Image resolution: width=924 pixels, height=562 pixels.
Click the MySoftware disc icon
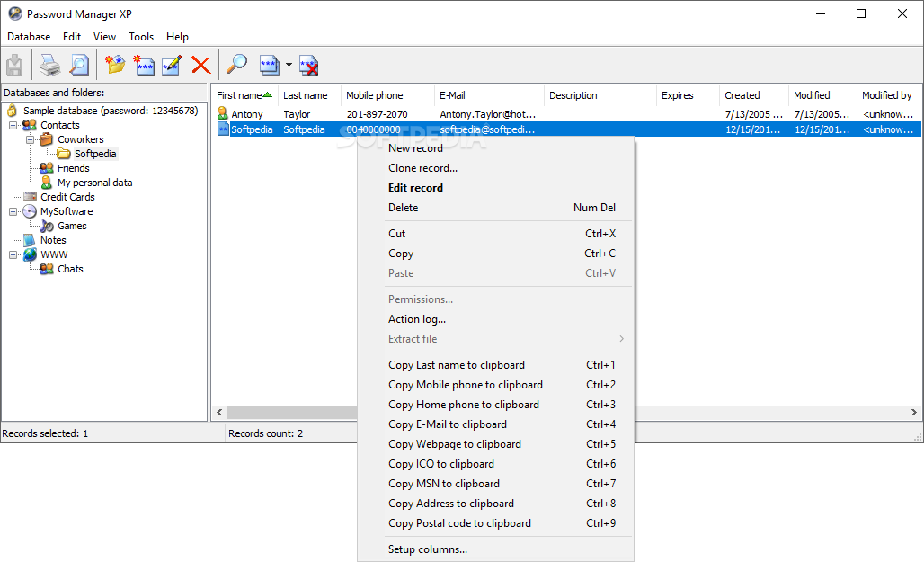click(30, 211)
